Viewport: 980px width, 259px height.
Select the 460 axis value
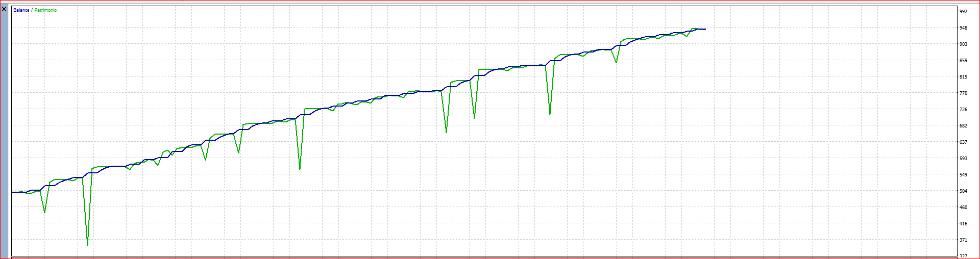[x=963, y=208]
